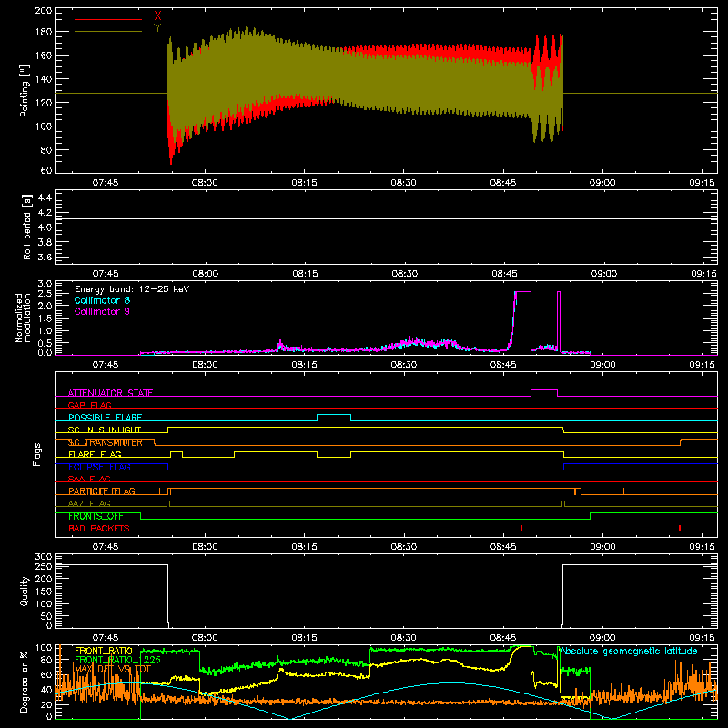The image size is (728, 728).
Task: Click the FLARE_FLAG label
Action: pyautogui.click(x=95, y=454)
